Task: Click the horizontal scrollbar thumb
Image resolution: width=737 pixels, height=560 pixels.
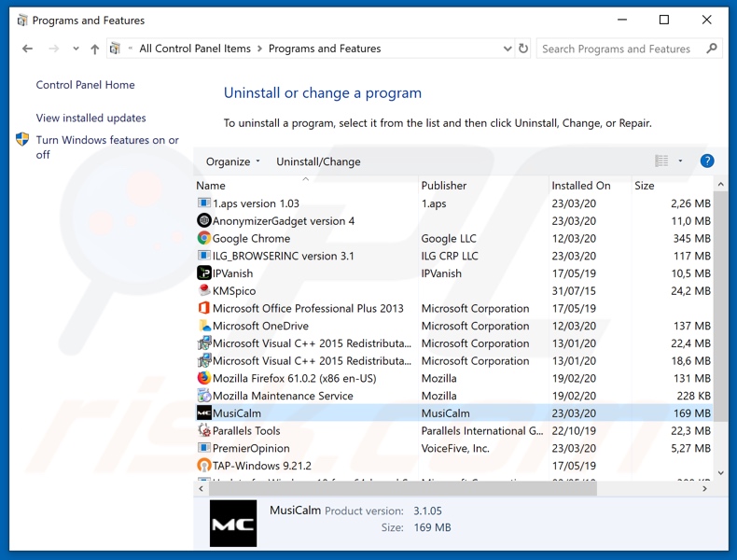Action: (403, 488)
